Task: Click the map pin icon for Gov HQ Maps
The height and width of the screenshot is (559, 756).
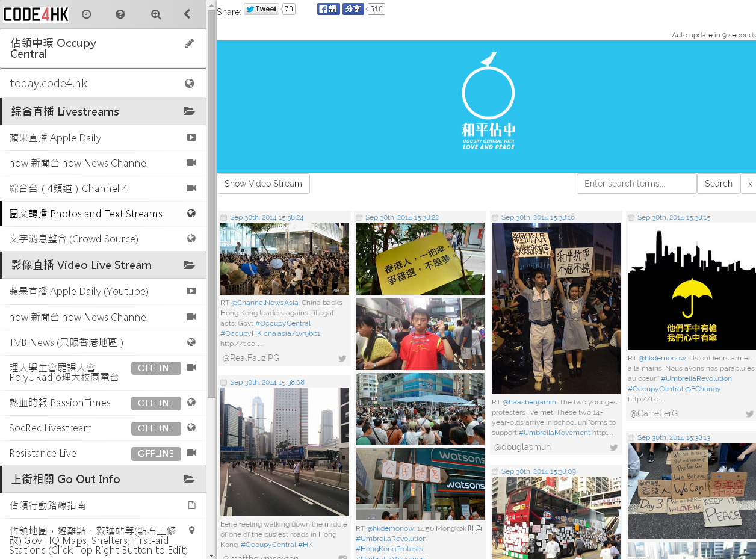Action: click(x=191, y=530)
